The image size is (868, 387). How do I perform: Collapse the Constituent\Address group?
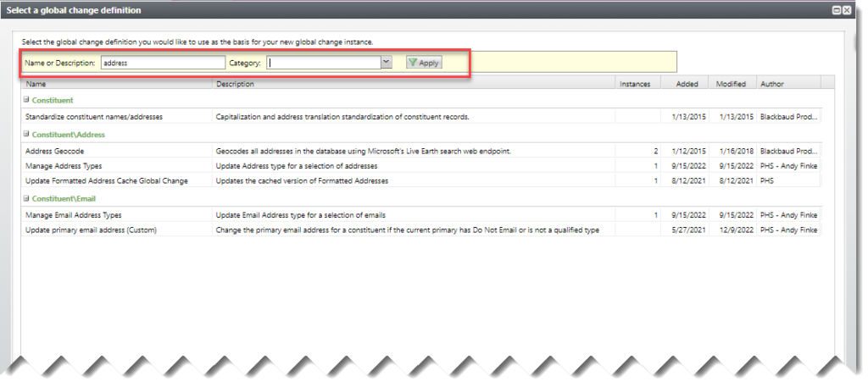pyautogui.click(x=26, y=134)
